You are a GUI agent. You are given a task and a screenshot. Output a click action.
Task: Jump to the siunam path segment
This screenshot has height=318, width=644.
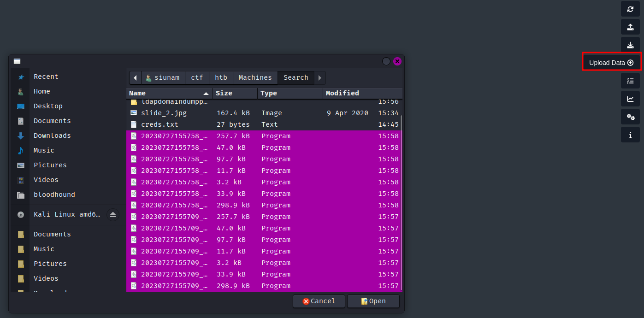click(163, 78)
